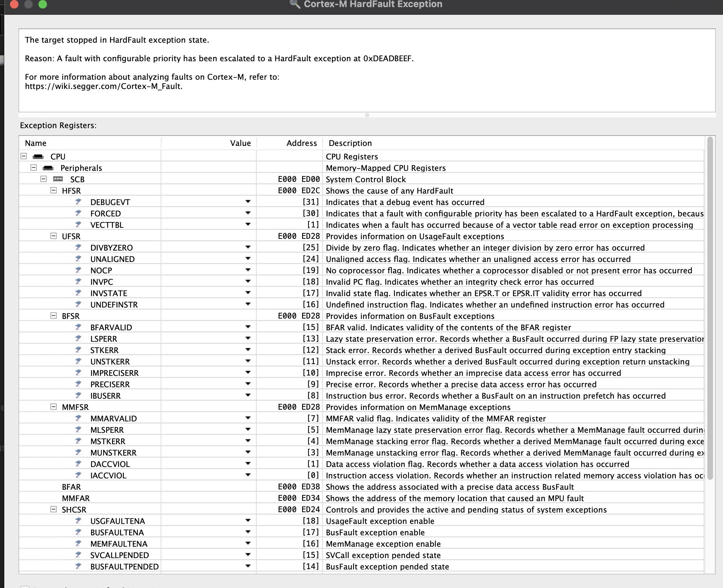Click the VECTTBL bitfield icon
The width and height of the screenshot is (723, 588).
78,225
